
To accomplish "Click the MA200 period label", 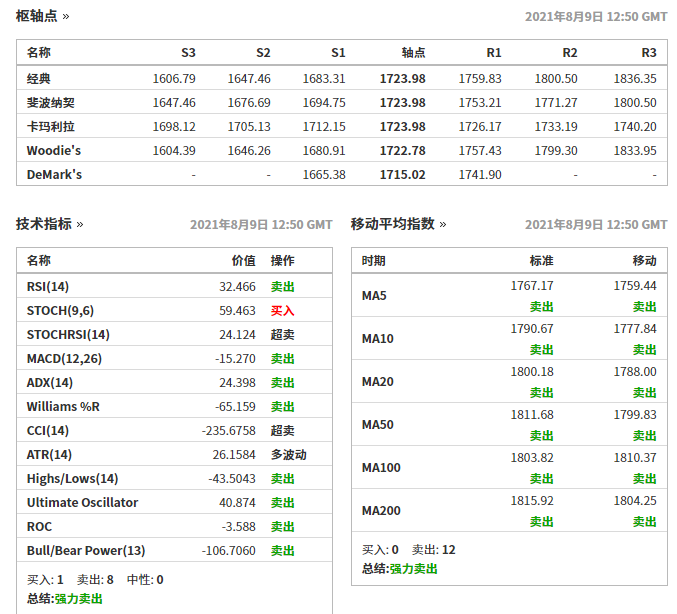I will [x=381, y=511].
